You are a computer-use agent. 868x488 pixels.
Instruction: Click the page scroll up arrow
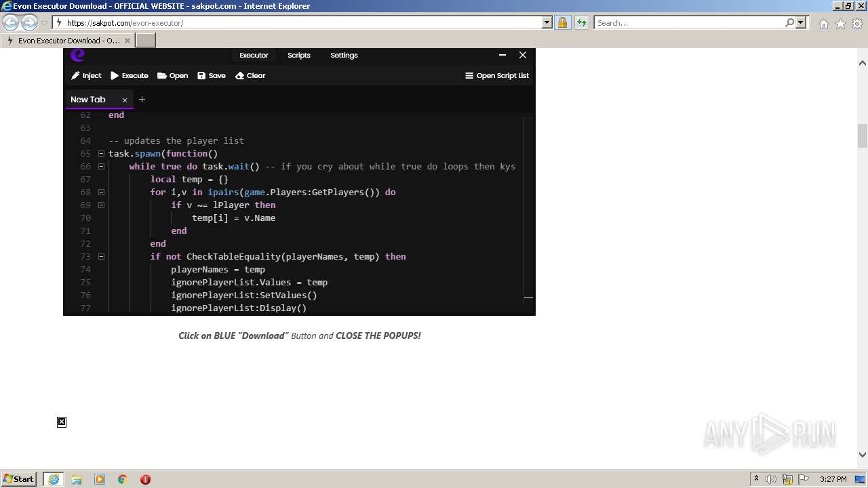863,63
